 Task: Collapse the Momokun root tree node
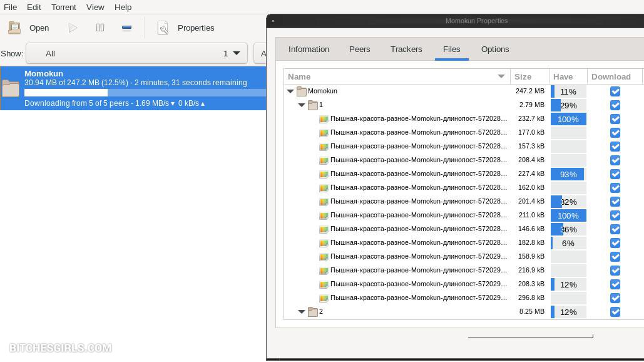(290, 91)
